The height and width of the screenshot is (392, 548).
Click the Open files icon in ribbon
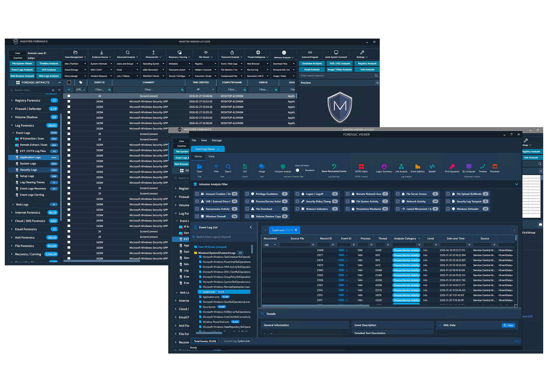199,167
